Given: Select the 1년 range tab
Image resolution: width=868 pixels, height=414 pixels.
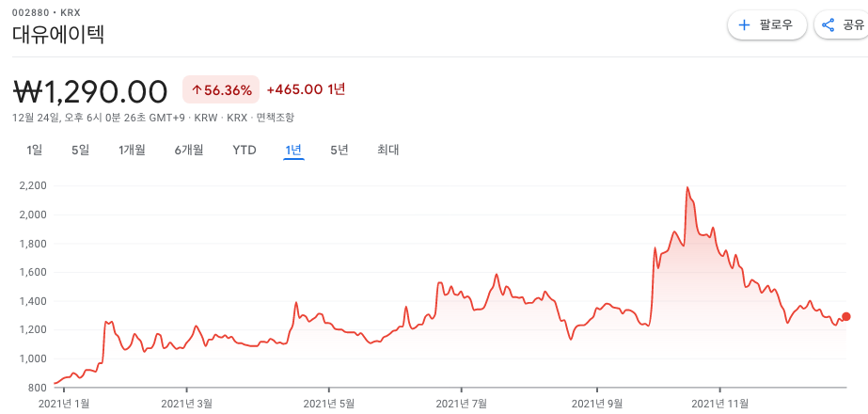Looking at the screenshot, I should pos(293,150).
